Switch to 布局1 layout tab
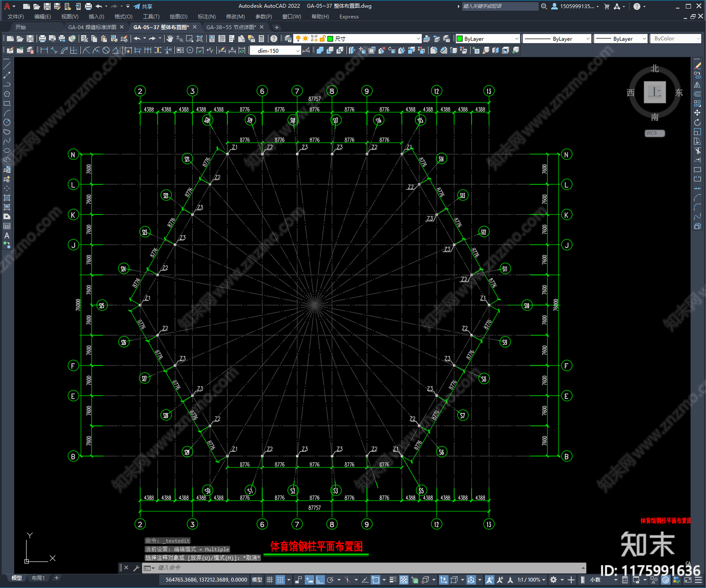706x588 pixels. 38,578
